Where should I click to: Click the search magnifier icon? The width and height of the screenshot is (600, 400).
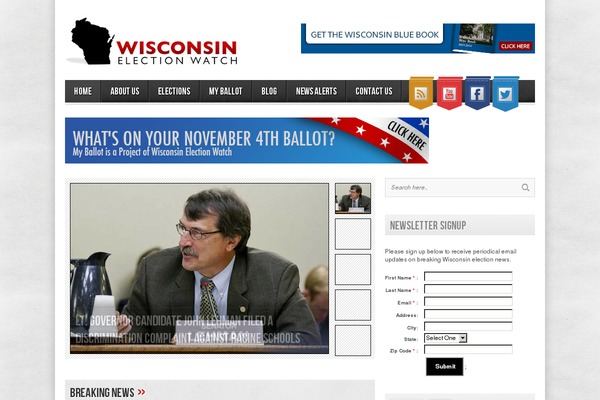pos(525,188)
